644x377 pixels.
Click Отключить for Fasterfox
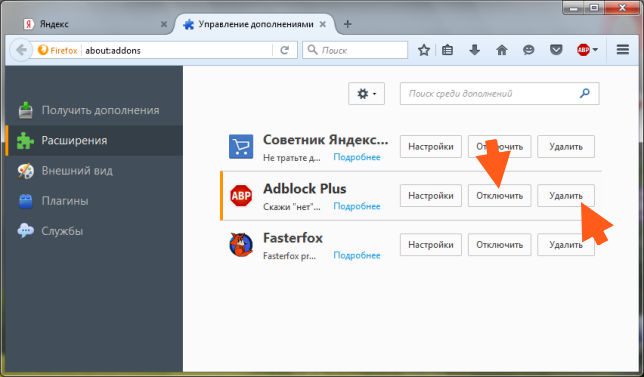[x=499, y=245]
